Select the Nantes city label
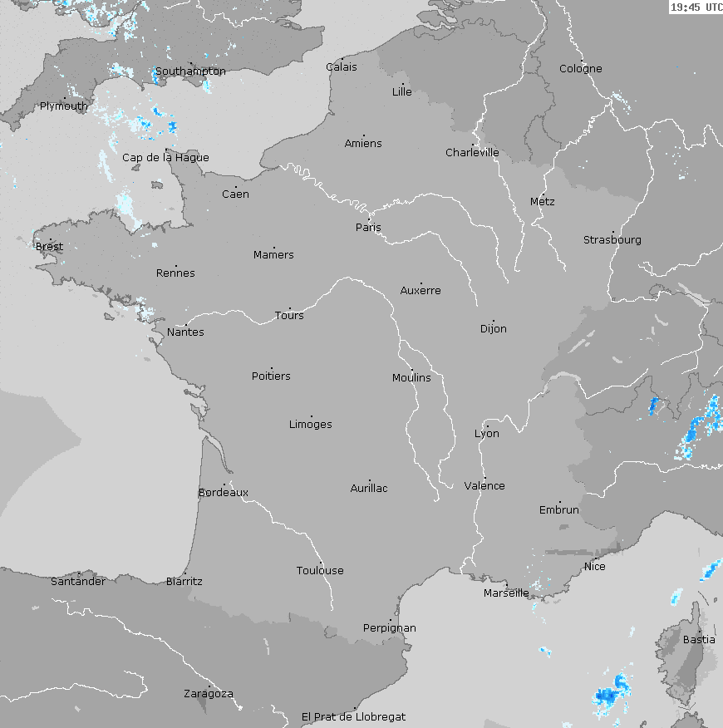Viewport: 723px width, 728px height. (185, 332)
